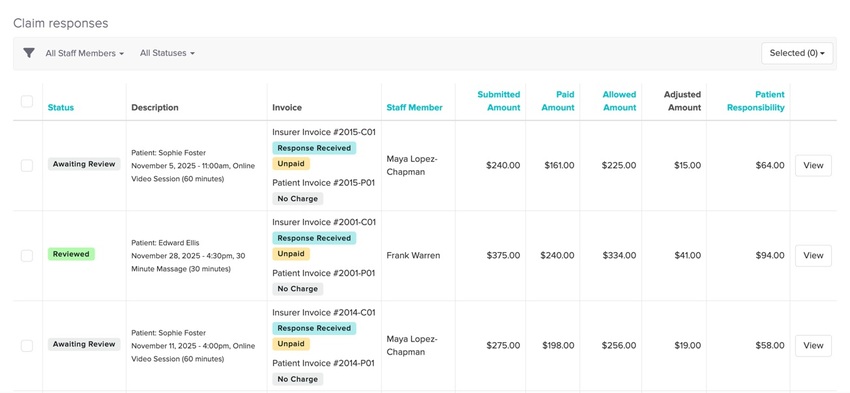Click No Charge tag under invoice #2014-P01

pos(298,379)
